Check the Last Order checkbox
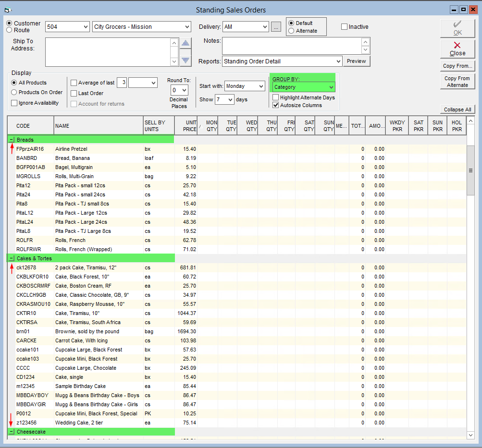482x448 pixels. coord(74,93)
